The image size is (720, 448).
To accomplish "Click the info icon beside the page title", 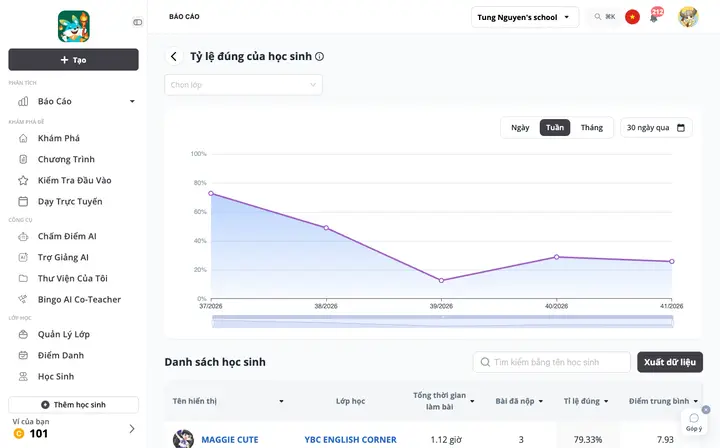I will (x=319, y=56).
